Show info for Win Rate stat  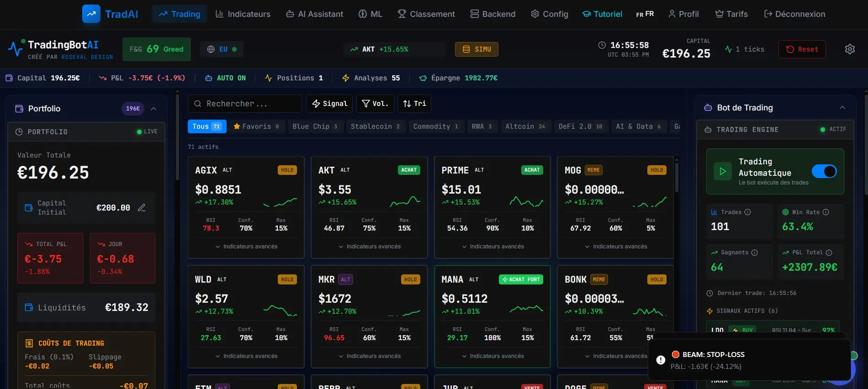tap(826, 212)
